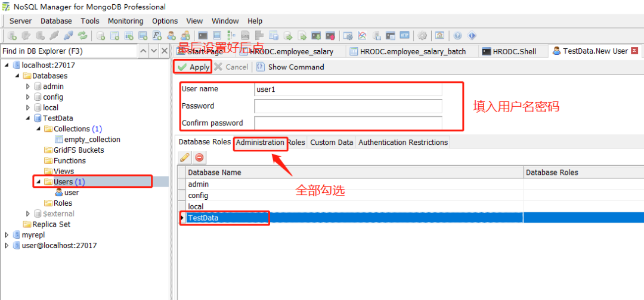Collapse the Users (1) folder arrow
The width and height of the screenshot is (644, 300).
[39, 182]
